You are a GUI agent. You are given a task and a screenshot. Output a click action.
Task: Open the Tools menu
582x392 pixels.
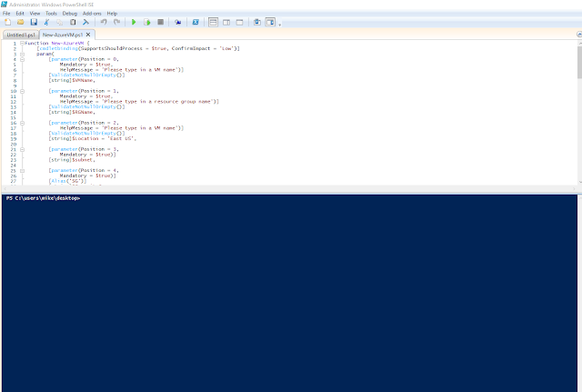pos(51,14)
